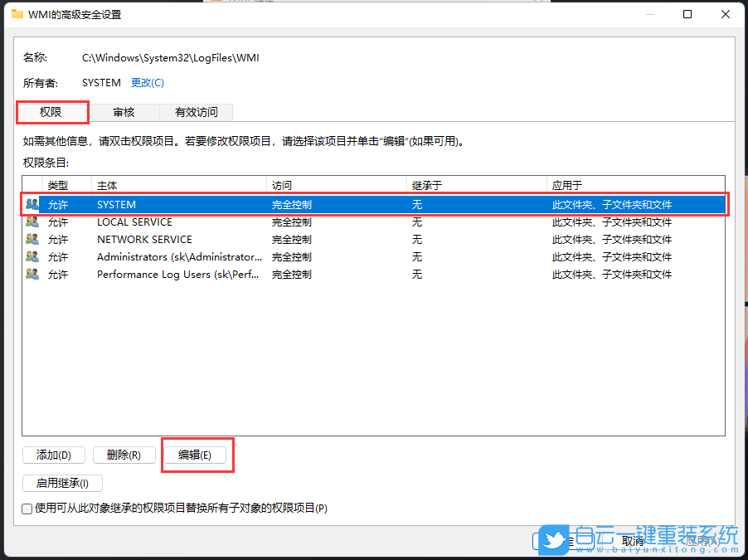
Task: Click the blue bird watermark icon
Action: [x=552, y=540]
